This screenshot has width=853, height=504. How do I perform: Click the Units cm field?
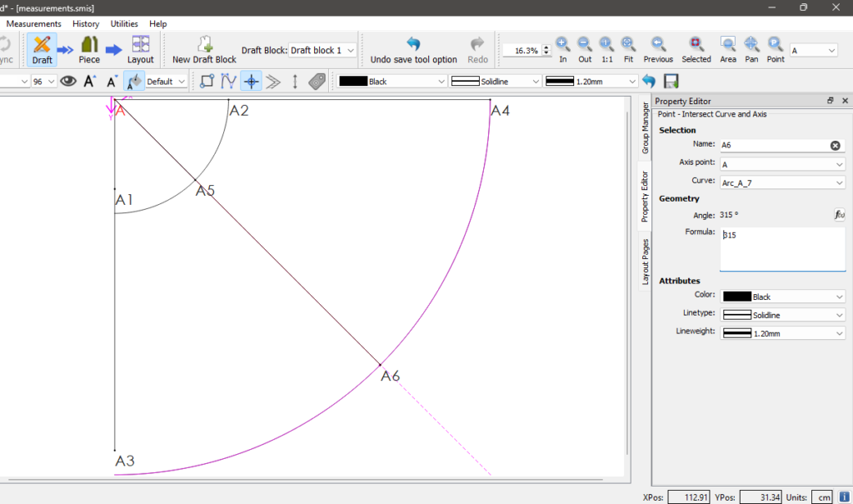[822, 497]
